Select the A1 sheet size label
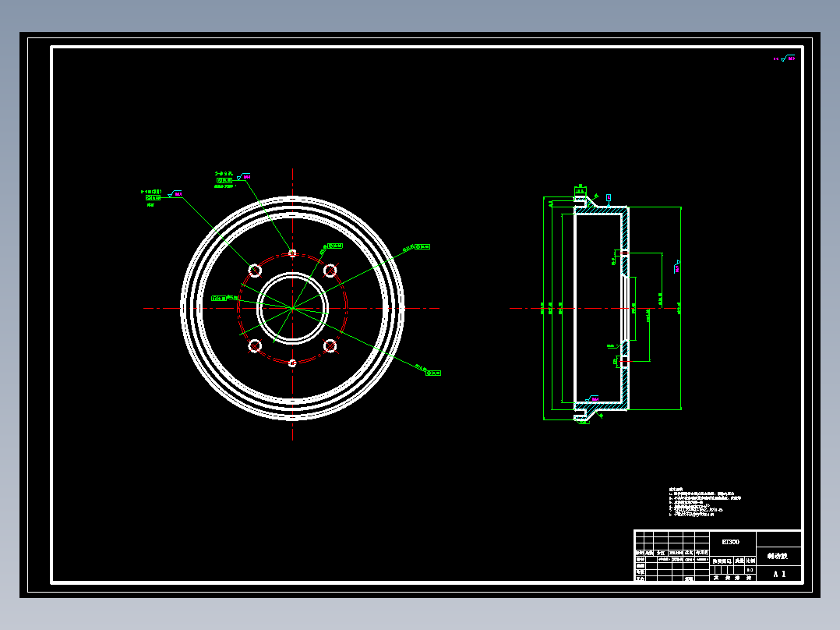This screenshot has width=840, height=630. click(x=779, y=574)
